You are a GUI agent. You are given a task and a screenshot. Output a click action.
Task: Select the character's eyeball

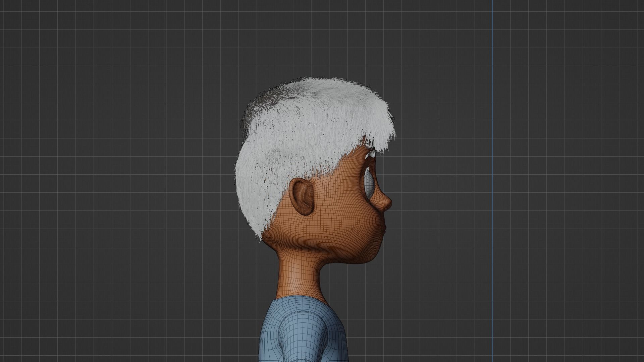tap(369, 183)
